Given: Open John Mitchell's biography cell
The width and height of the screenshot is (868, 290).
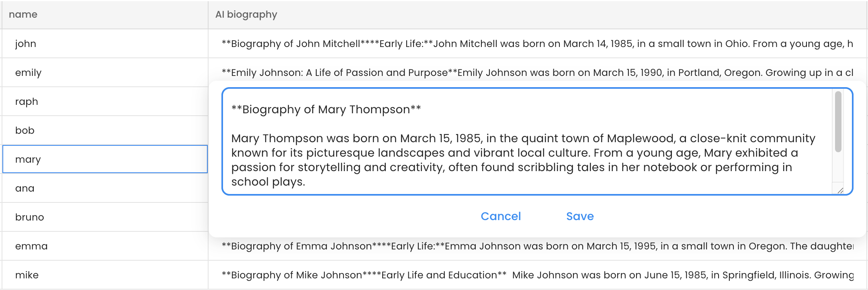Looking at the screenshot, I should point(537,44).
